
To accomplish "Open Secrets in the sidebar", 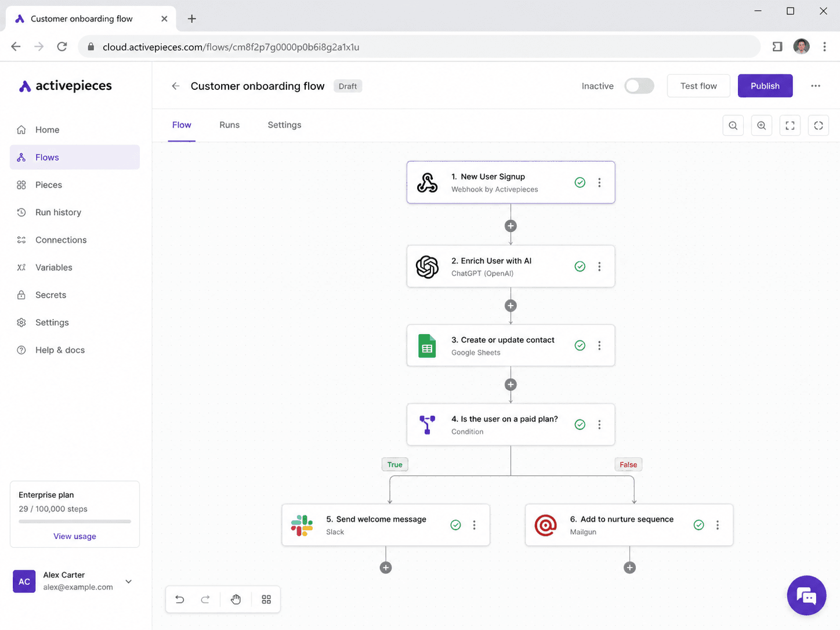I will click(75, 295).
